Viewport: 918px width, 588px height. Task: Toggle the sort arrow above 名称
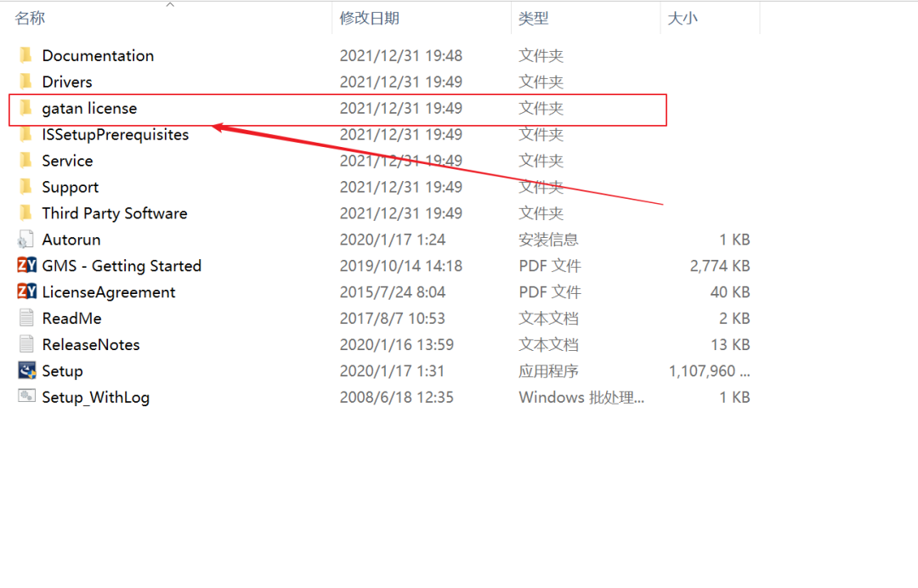pyautogui.click(x=170, y=5)
